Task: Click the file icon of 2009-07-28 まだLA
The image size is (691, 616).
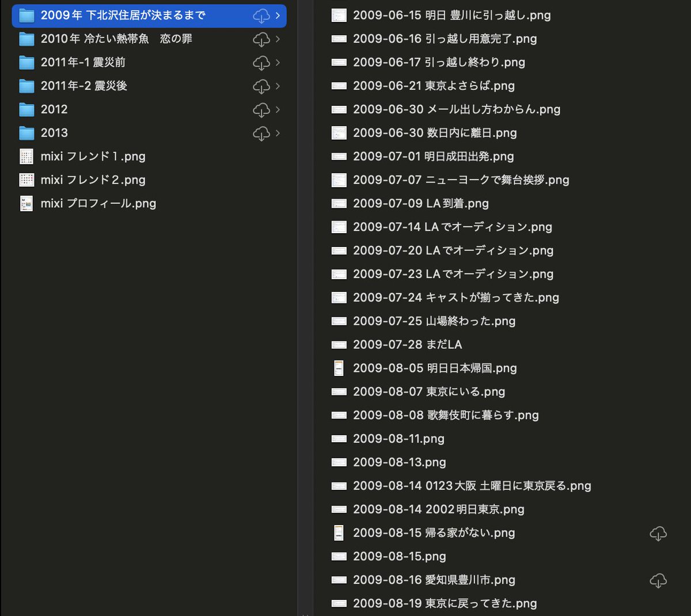Action: [339, 345]
